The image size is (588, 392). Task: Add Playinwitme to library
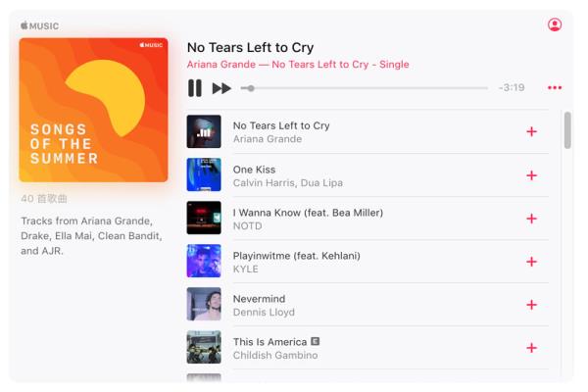tap(531, 262)
